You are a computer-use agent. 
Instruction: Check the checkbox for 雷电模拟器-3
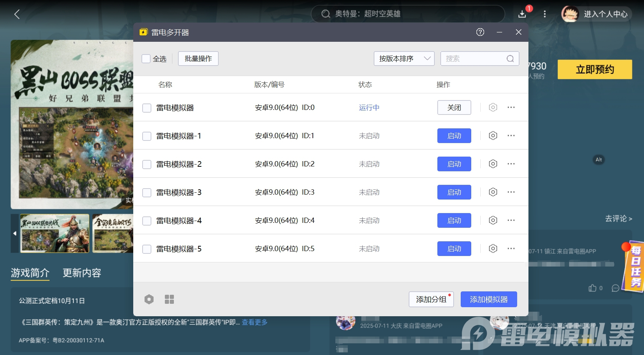[146, 192]
